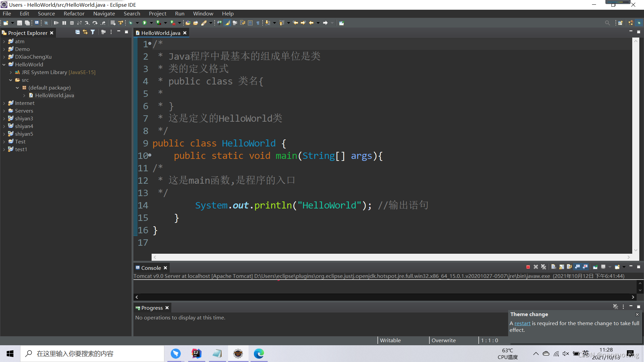Click the Save toolbar icon
Viewport: 644px width, 362px height.
tap(19, 23)
